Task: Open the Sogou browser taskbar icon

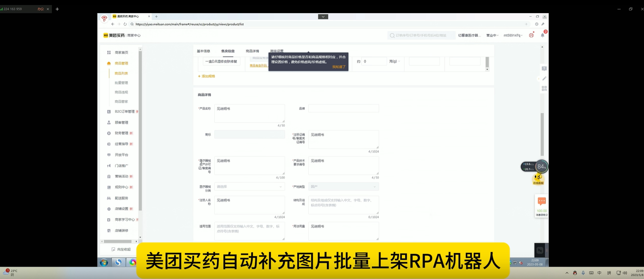Action: click(x=118, y=262)
